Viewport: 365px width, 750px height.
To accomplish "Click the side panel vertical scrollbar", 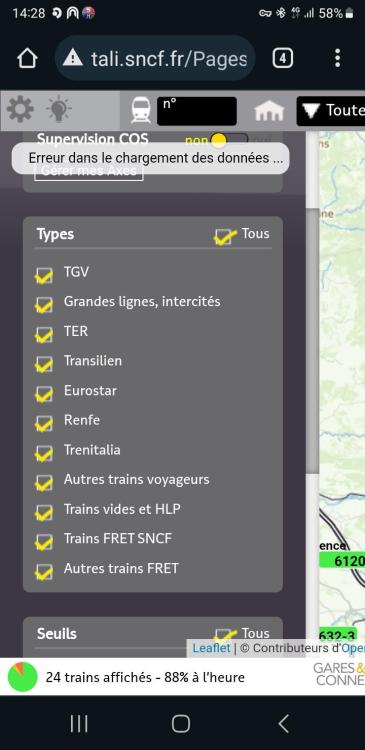I will (x=312, y=341).
